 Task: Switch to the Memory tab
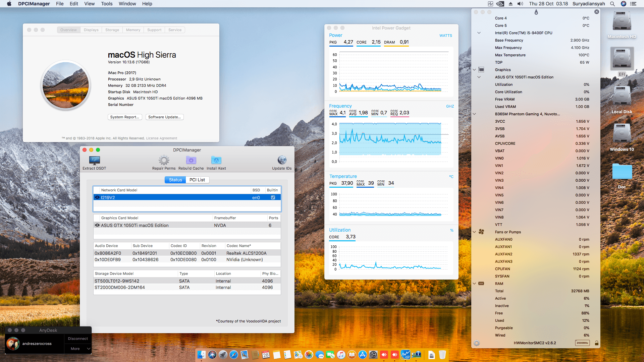[x=133, y=30]
